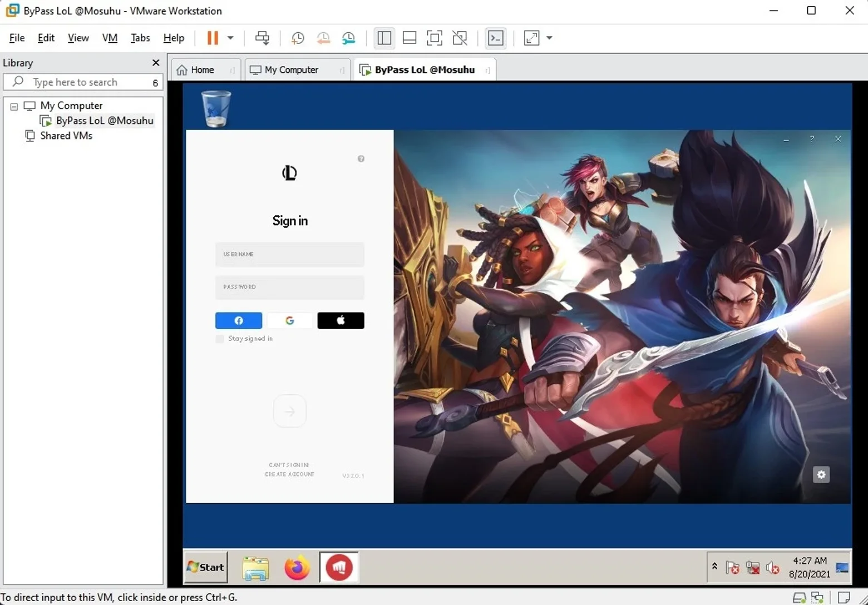Send Ctrl+Alt+Del to the virtual machine
The image size is (868, 605).
coord(262,38)
